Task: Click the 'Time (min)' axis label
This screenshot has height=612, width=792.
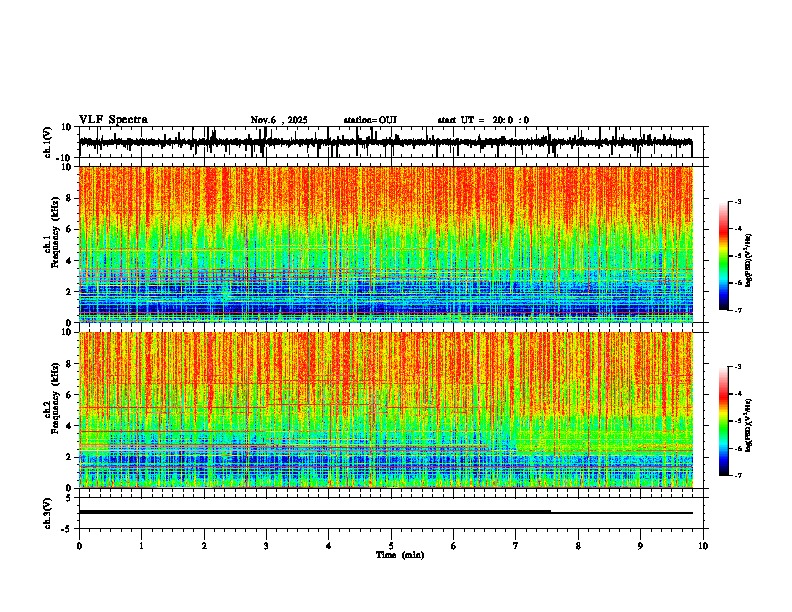Action: pyautogui.click(x=400, y=555)
